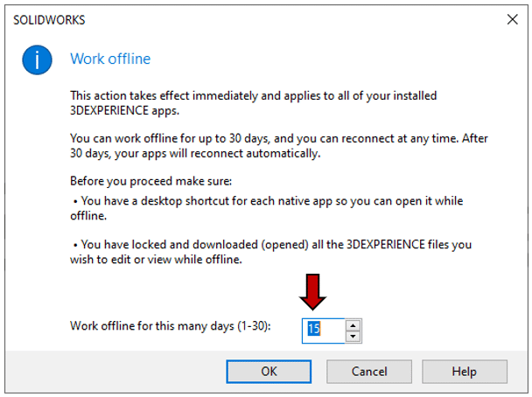
Task: Increase offline days with the up spinner arrow
Action: point(353,324)
